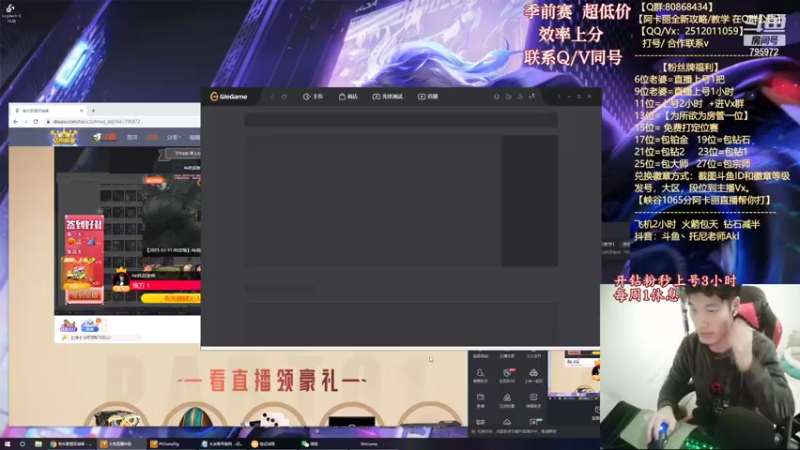Open the WeGame 主页 home tab
The width and height of the screenshot is (800, 450).
tap(313, 96)
